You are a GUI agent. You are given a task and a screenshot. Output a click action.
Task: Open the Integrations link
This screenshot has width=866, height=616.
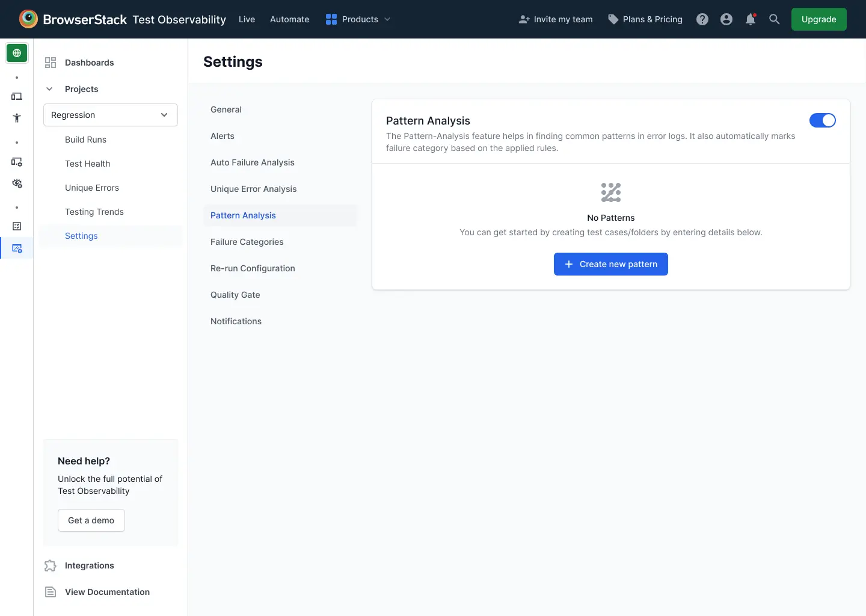[x=89, y=565]
